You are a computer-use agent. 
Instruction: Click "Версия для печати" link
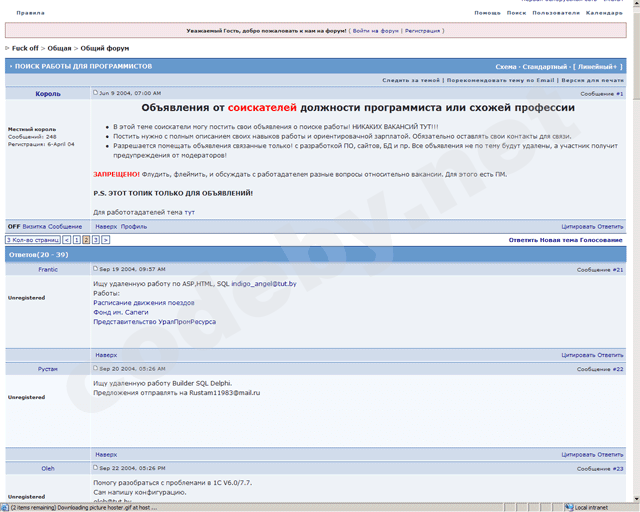[593, 80]
